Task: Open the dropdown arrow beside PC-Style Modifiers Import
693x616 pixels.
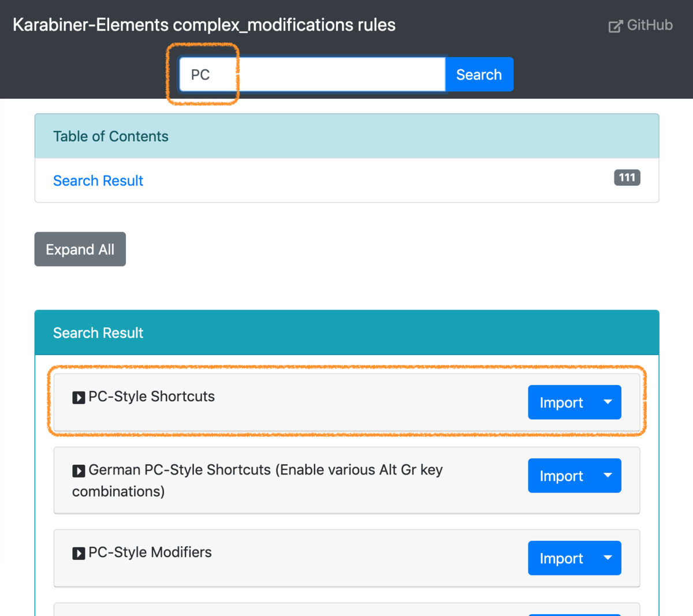Action: coord(608,558)
